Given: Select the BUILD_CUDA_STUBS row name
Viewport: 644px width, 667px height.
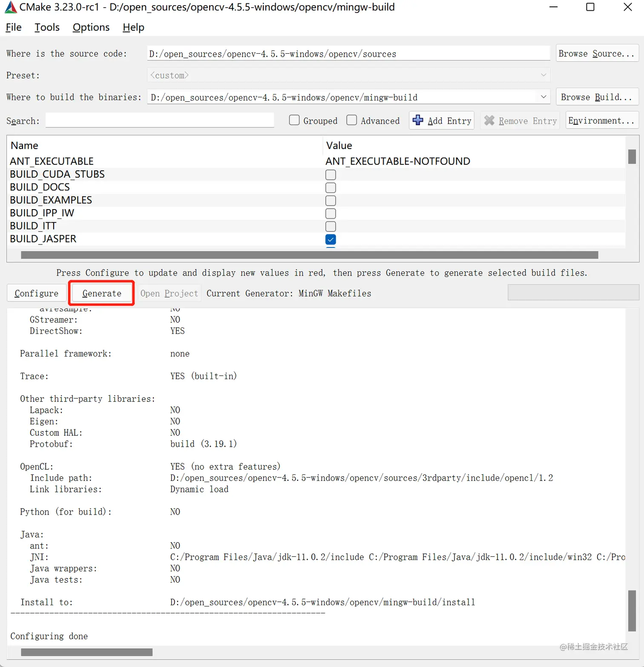Looking at the screenshot, I should pos(57,174).
